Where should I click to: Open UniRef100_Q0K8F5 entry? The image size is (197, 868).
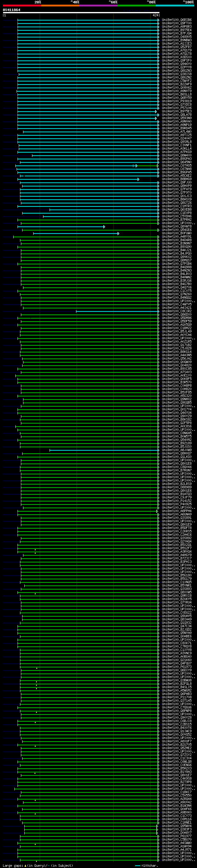177,379
